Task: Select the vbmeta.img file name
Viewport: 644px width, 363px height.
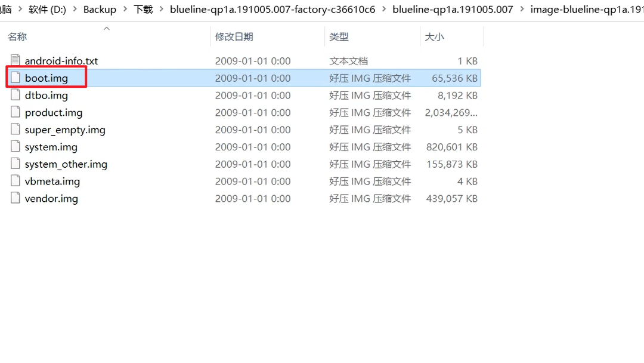Action: coord(52,181)
